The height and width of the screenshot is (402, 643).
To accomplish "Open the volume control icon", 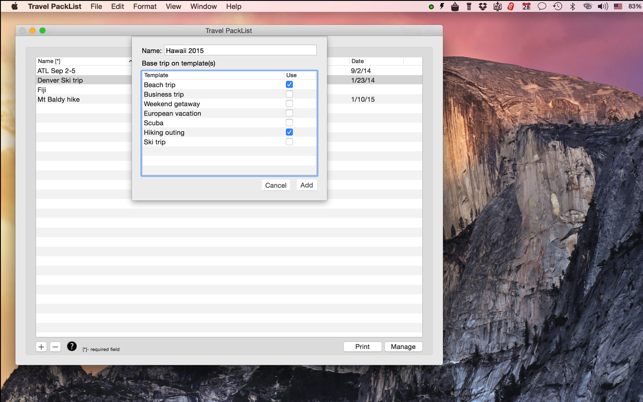I will pos(603,6).
